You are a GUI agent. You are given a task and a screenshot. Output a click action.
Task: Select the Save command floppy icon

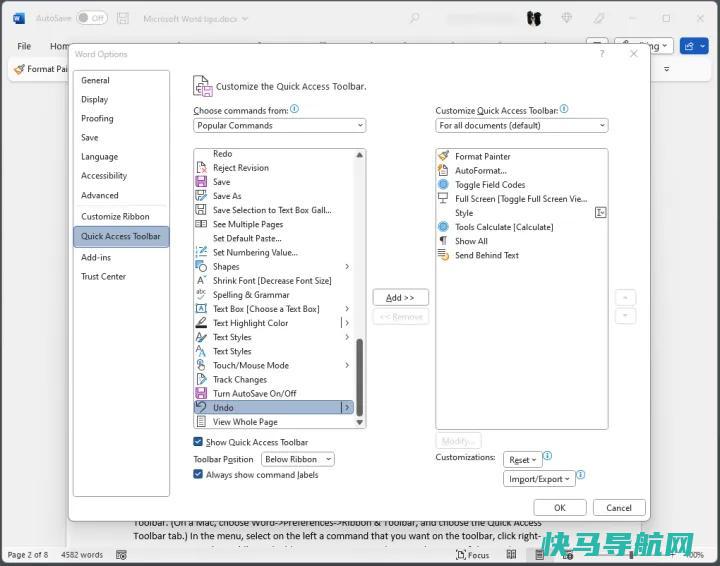tap(201, 182)
